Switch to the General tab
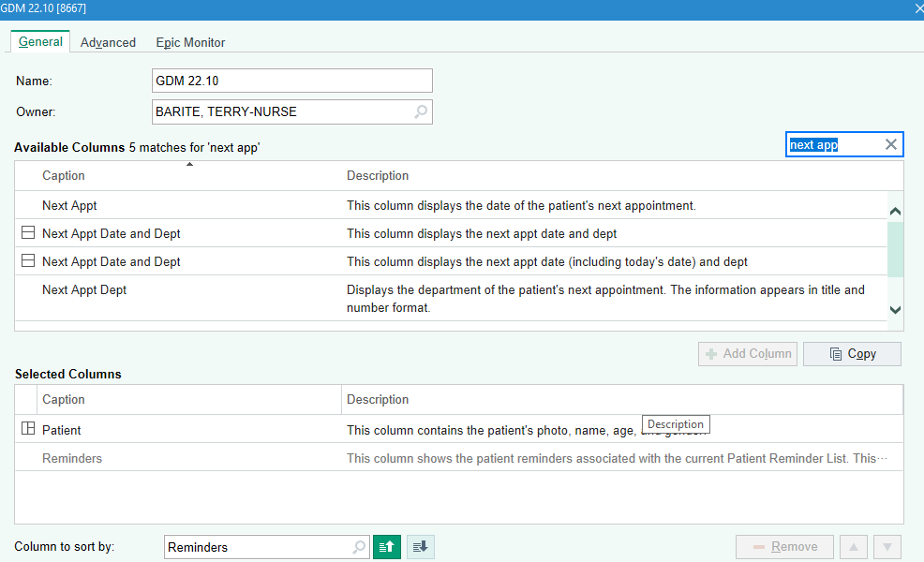The height and width of the screenshot is (562, 924). pyautogui.click(x=40, y=42)
